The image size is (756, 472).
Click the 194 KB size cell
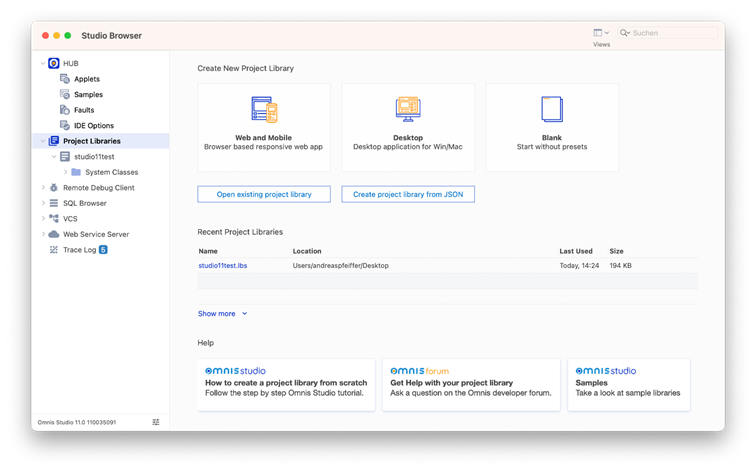click(621, 266)
